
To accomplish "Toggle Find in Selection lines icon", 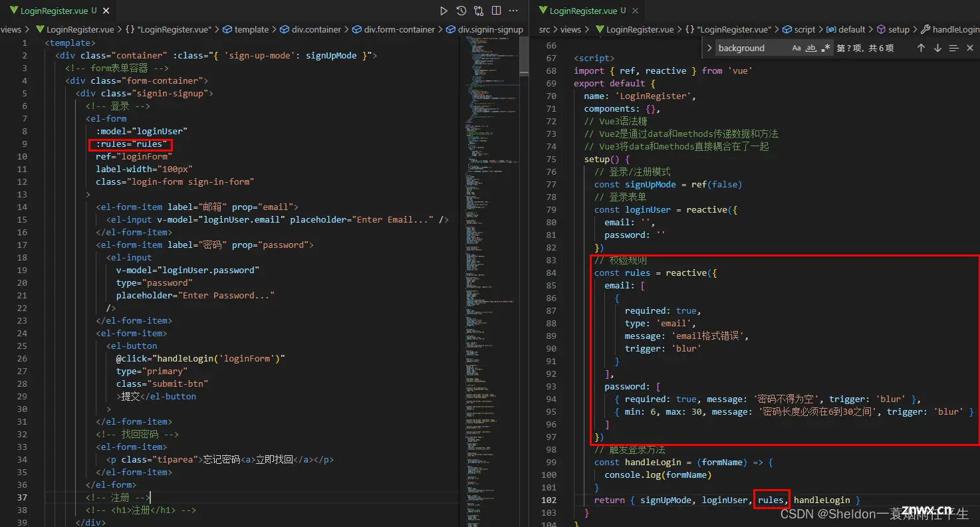I will point(953,48).
